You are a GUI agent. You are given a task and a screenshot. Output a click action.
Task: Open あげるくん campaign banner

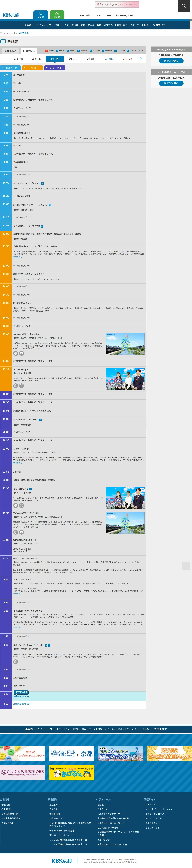click(71, 772)
